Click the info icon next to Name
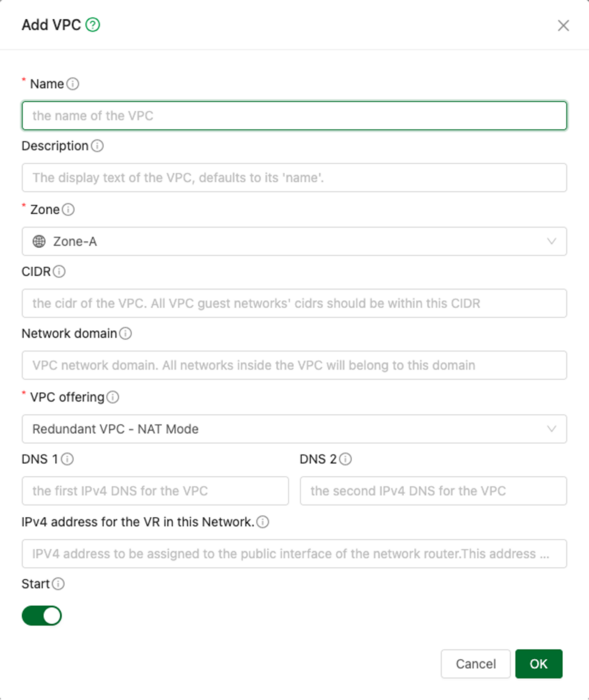Screen dimensions: 589x700 (73, 84)
